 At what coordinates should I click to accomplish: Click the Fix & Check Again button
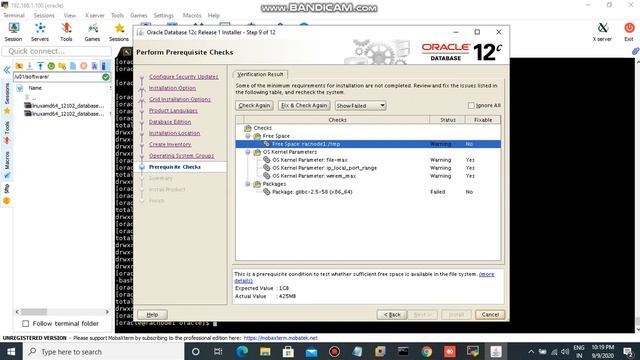[304, 105]
